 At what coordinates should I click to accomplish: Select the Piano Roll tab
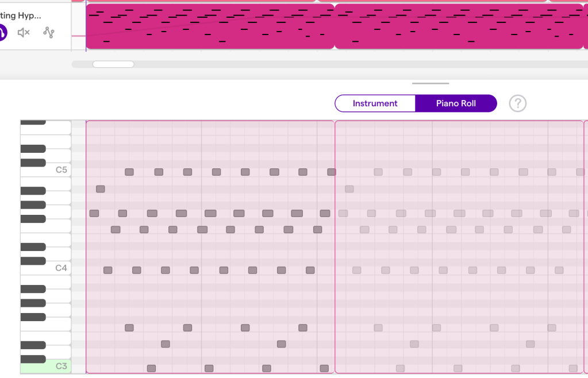click(x=456, y=103)
